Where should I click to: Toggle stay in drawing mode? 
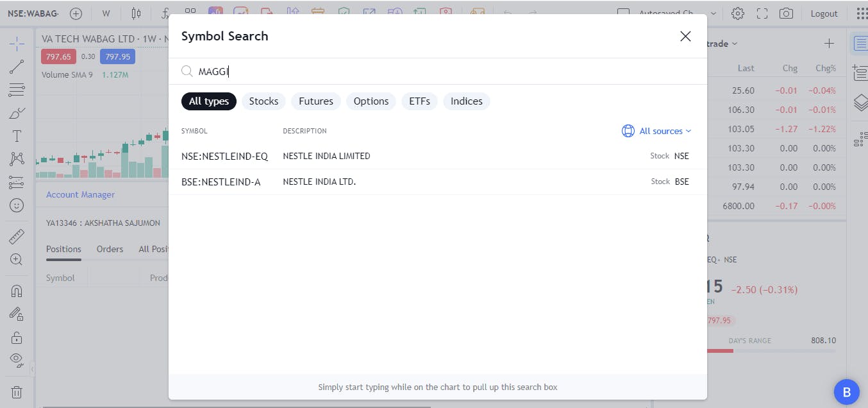pos(17,314)
